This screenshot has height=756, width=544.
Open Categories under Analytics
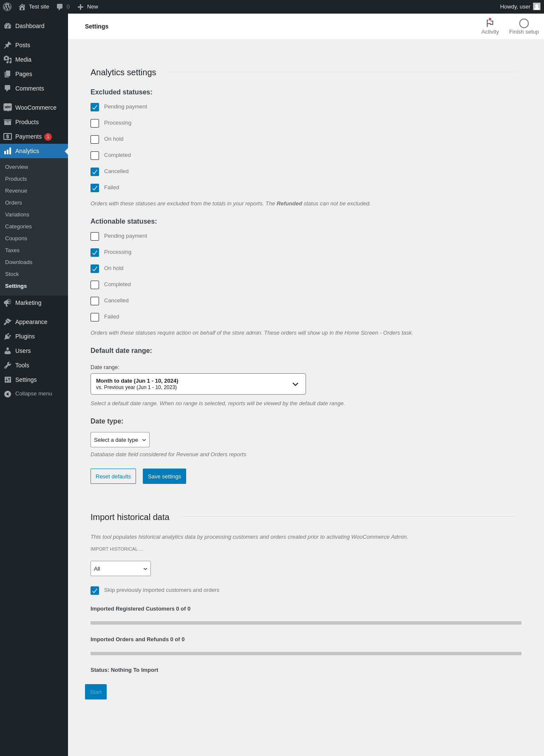pos(18,227)
